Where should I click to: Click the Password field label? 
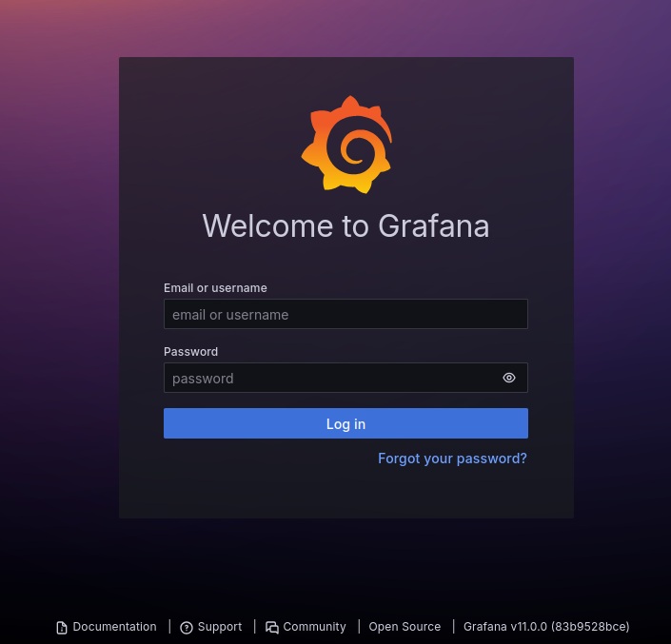click(x=190, y=352)
